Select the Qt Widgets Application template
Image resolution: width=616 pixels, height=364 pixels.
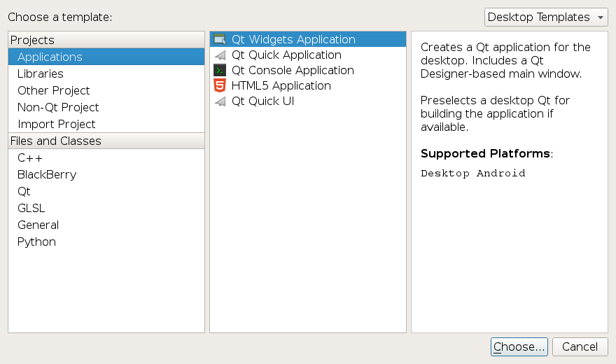coord(308,39)
